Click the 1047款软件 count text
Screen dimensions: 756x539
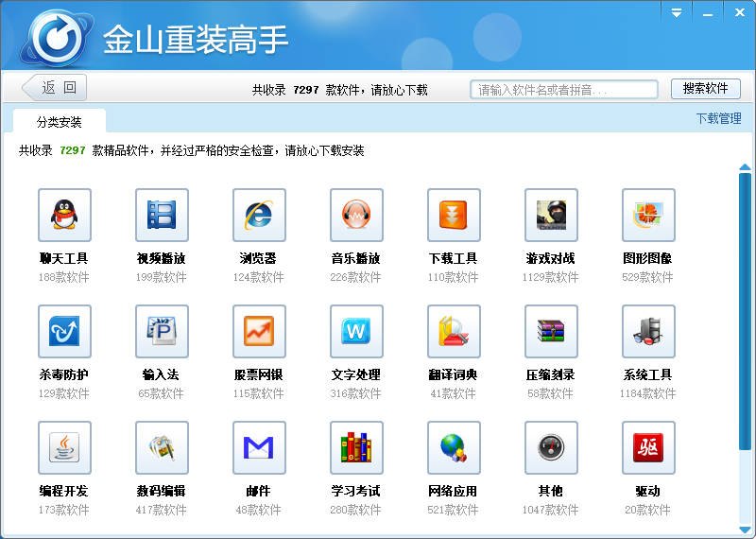(x=550, y=510)
